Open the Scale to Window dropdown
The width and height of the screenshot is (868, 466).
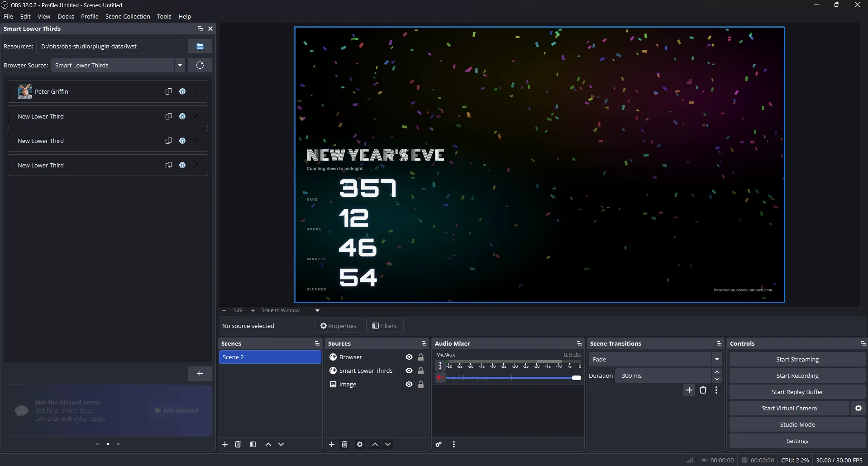317,310
